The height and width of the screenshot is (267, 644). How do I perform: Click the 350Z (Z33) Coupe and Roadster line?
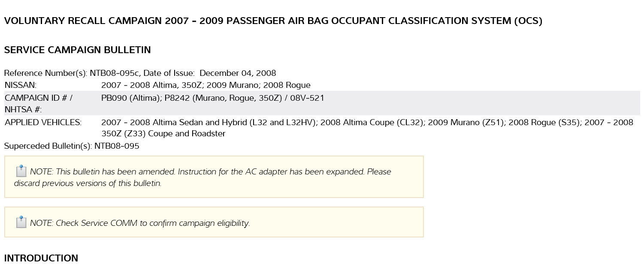pyautogui.click(x=163, y=133)
